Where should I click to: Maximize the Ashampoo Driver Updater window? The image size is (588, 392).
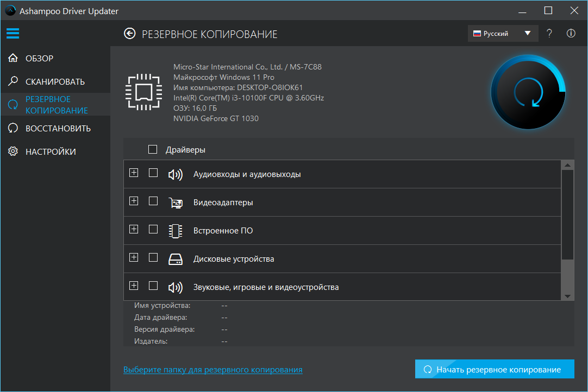(548, 10)
